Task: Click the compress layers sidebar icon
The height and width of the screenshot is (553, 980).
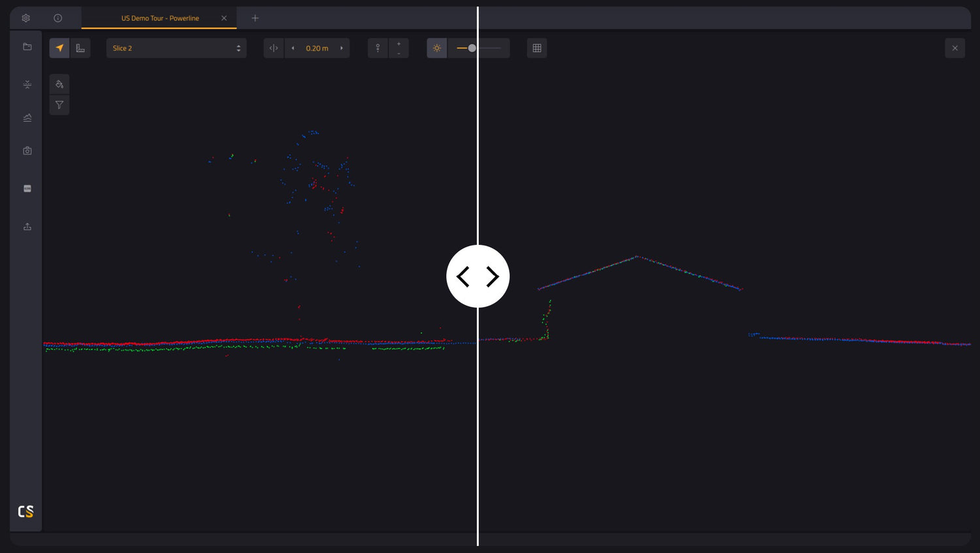Action: click(27, 85)
